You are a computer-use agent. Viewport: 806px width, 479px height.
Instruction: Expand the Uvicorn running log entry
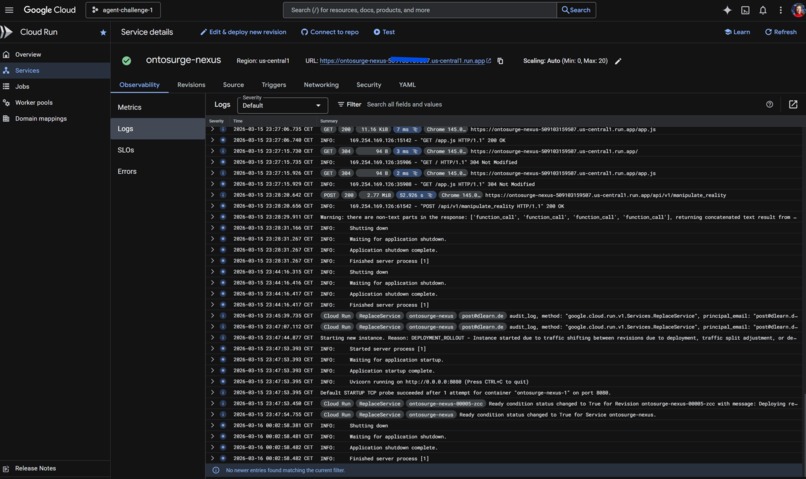[212, 382]
